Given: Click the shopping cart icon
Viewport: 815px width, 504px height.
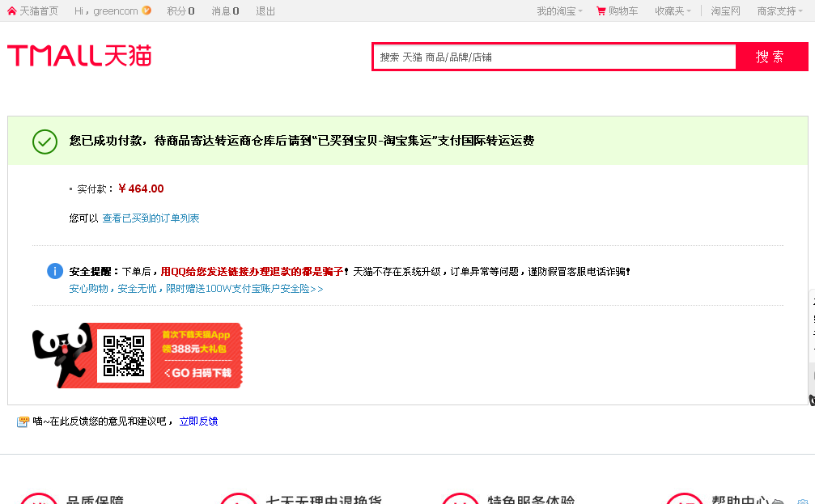Looking at the screenshot, I should pyautogui.click(x=601, y=11).
